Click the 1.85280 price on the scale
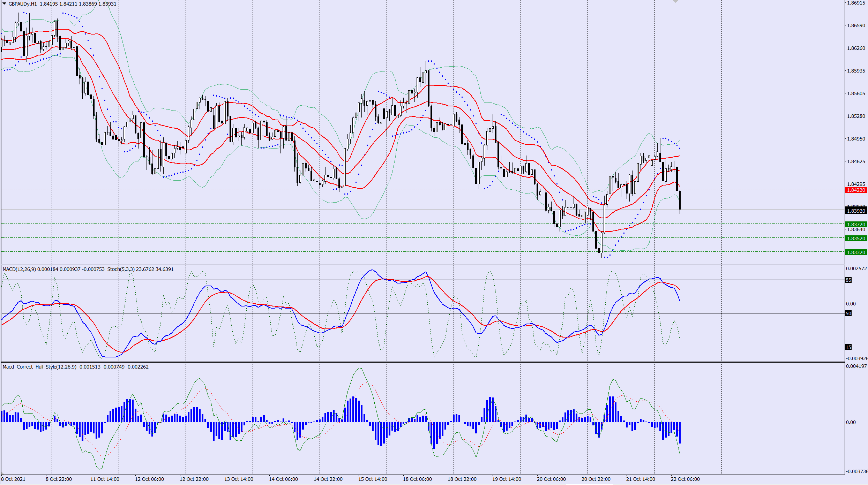The image size is (868, 485). click(856, 116)
